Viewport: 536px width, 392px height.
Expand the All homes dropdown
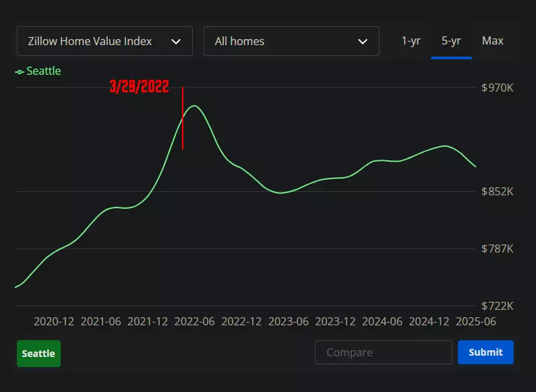coord(291,41)
